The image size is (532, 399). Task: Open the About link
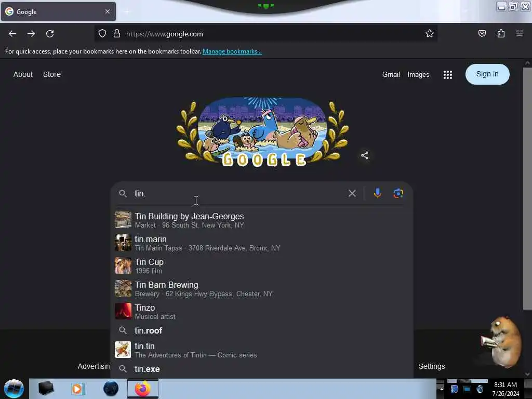pyautogui.click(x=23, y=74)
